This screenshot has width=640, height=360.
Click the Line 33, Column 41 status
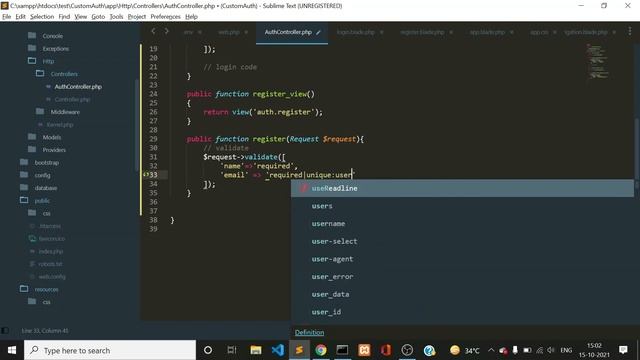tap(45, 331)
